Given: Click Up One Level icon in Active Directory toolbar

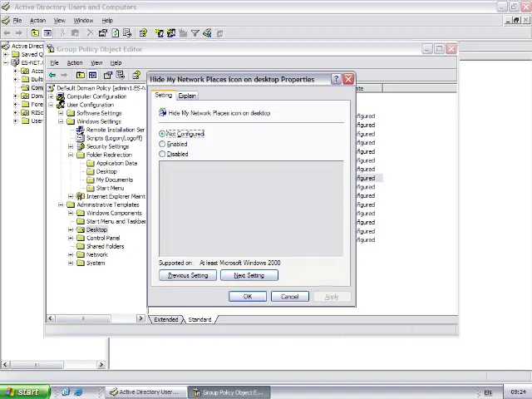Looking at the screenshot, I should 35,33.
